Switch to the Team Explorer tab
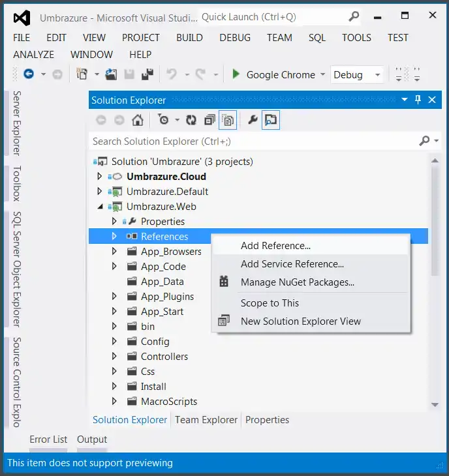Viewport: 449px width, 476px height. click(x=206, y=420)
